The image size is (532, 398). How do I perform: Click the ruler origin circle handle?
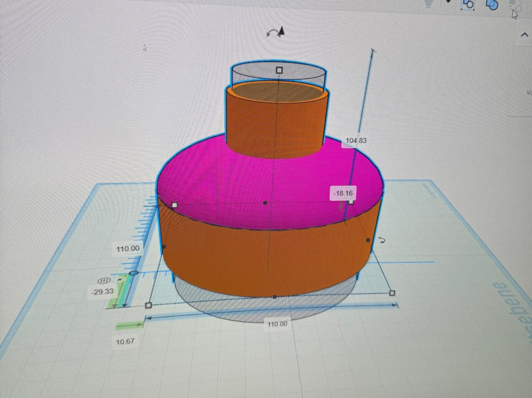pyautogui.click(x=134, y=273)
